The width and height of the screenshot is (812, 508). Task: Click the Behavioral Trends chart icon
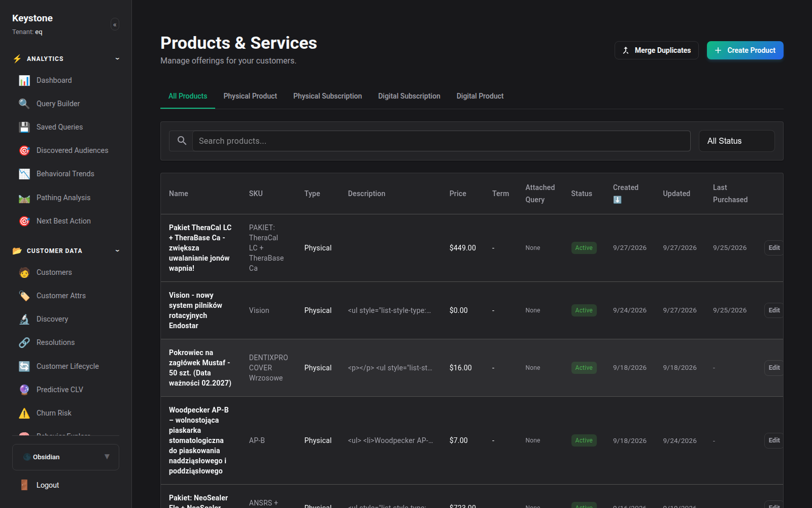[x=24, y=174]
